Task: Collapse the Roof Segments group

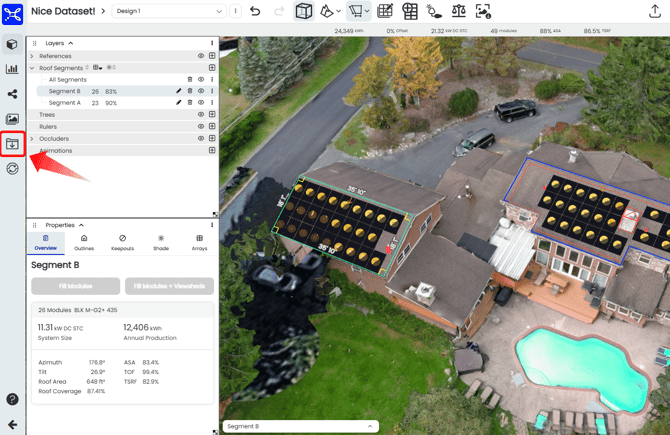Action: (x=32, y=68)
